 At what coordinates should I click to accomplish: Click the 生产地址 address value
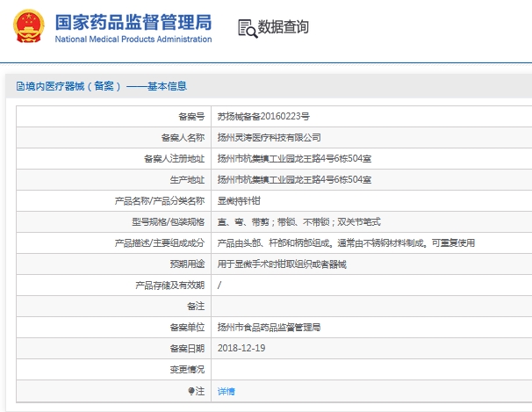(294, 179)
